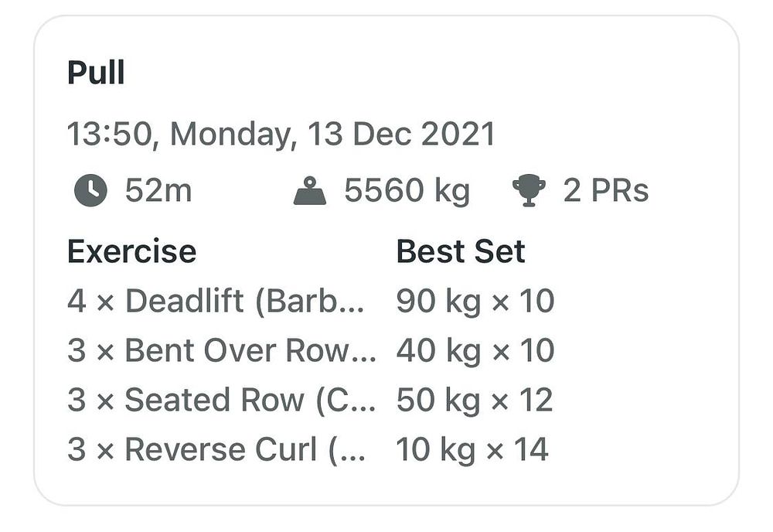Select the 50 kg × 12 best set
Viewport: 773px width, 532px height.
pyautogui.click(x=475, y=400)
